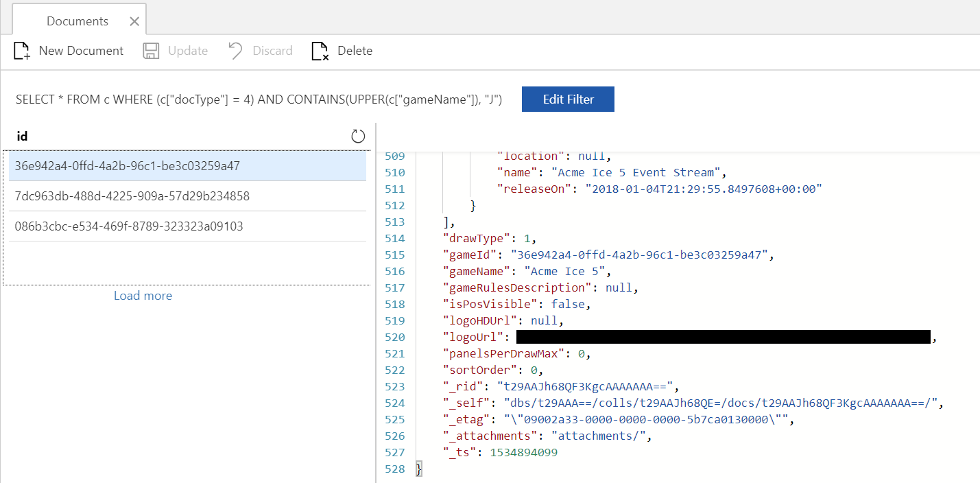The image size is (980, 483).
Task: Close the Documents tab
Action: 134,21
